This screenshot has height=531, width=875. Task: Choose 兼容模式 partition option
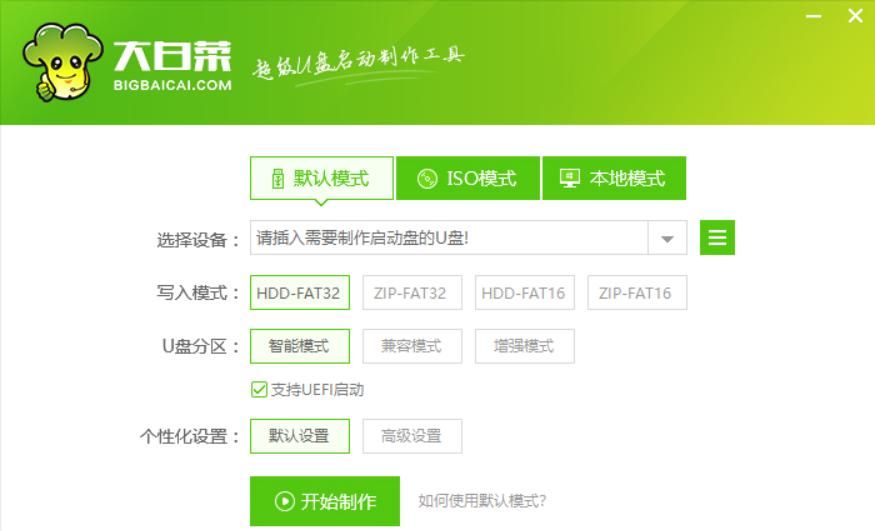(412, 346)
